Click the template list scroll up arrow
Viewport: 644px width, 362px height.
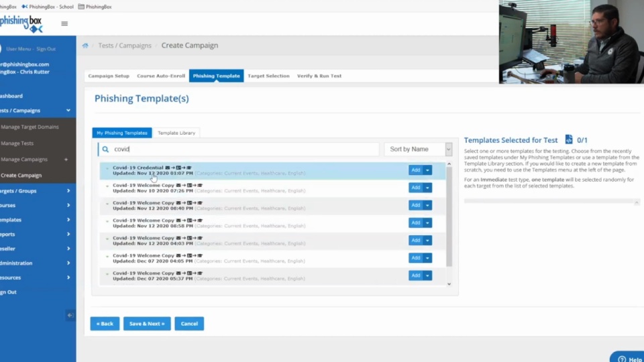click(x=449, y=164)
